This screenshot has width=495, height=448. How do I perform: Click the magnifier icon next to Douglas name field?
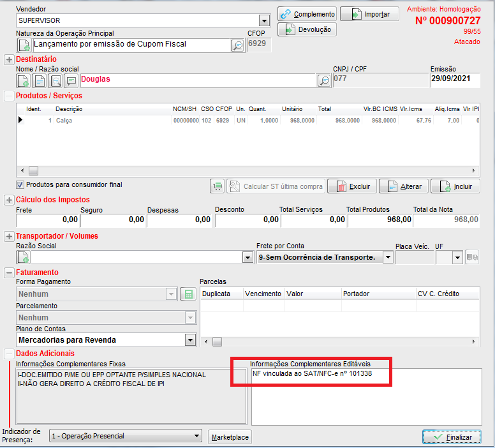324,80
